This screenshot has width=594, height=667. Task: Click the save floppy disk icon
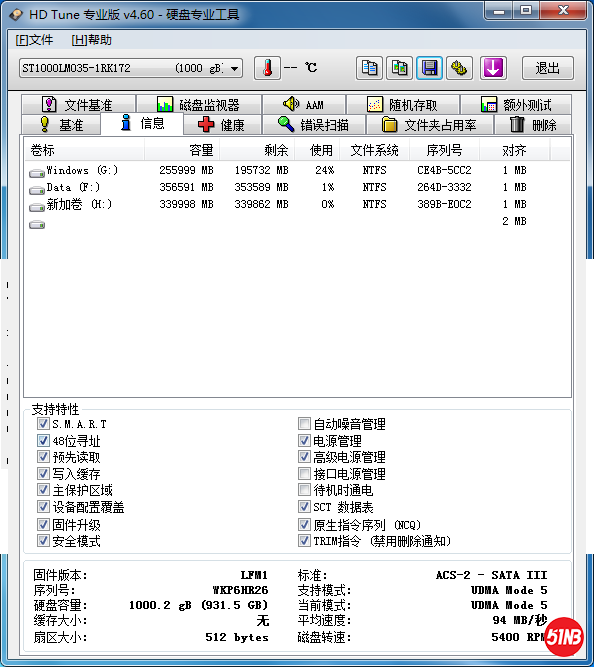(x=429, y=68)
